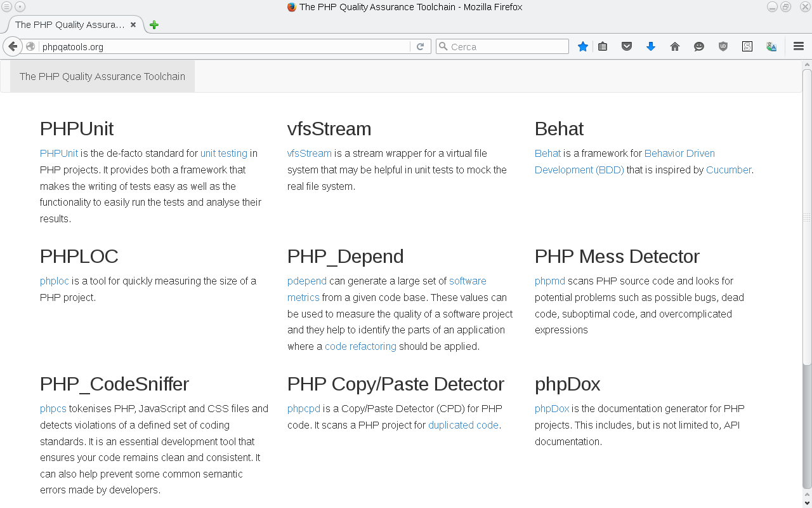Open the phpDox link

tap(552, 408)
